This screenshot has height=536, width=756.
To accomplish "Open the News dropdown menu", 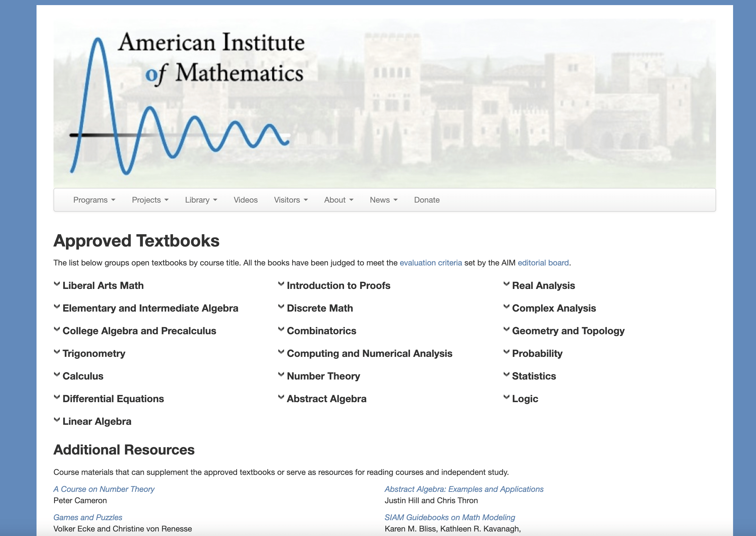I will point(384,200).
